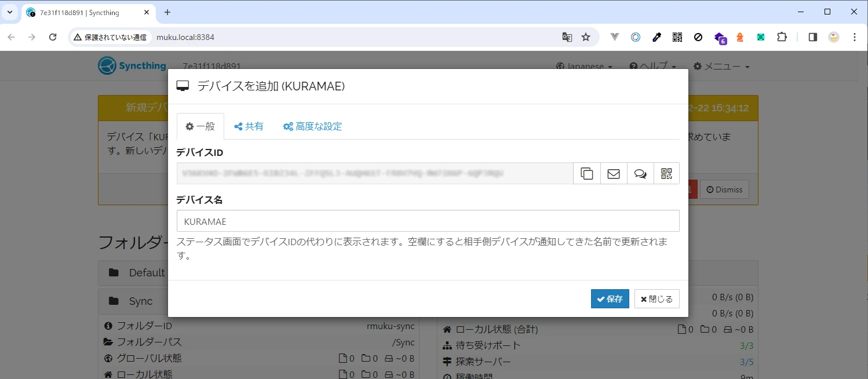This screenshot has width=868, height=379.
Task: Click the 待ち受けポート 3/3 value
Action: point(746,345)
